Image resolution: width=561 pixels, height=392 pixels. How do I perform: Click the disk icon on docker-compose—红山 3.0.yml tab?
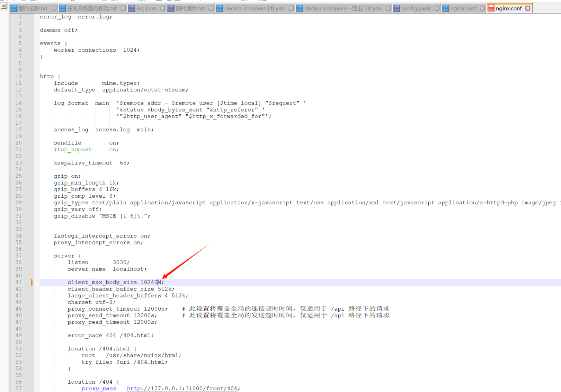point(300,8)
